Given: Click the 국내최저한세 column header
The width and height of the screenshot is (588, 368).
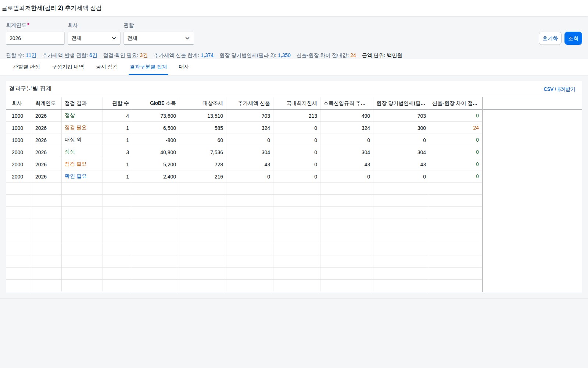Looking at the screenshot, I should tap(297, 103).
